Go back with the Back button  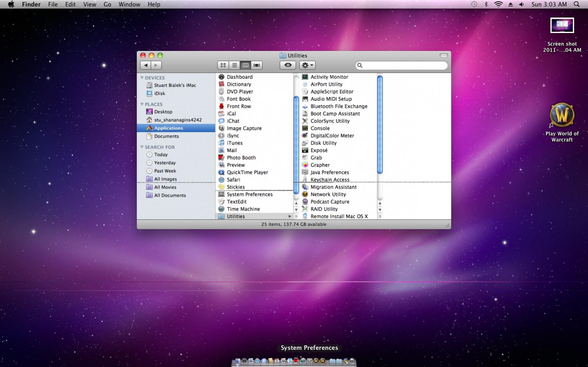145,65
